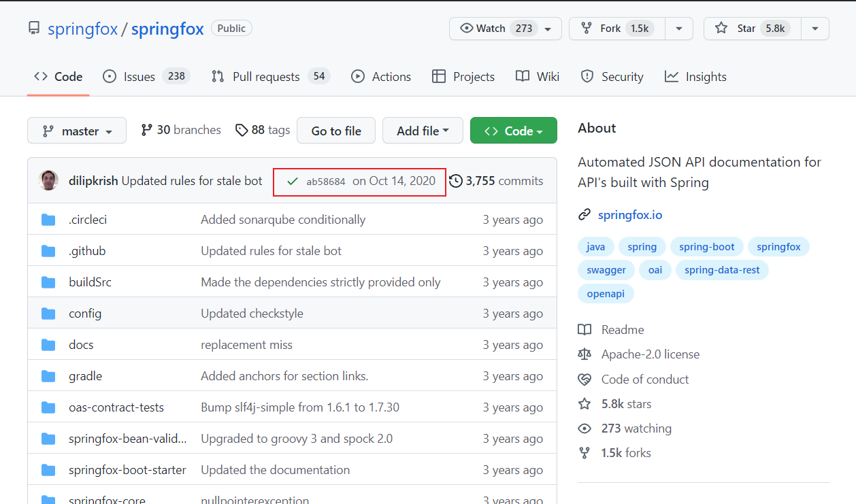
Task: Select the spring-boot topic tag
Action: pyautogui.click(x=706, y=247)
